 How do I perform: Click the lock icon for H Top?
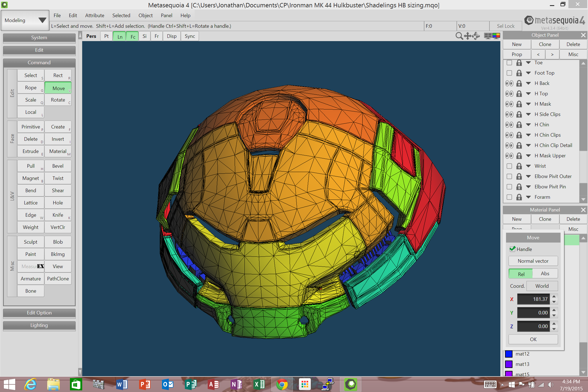519,94
